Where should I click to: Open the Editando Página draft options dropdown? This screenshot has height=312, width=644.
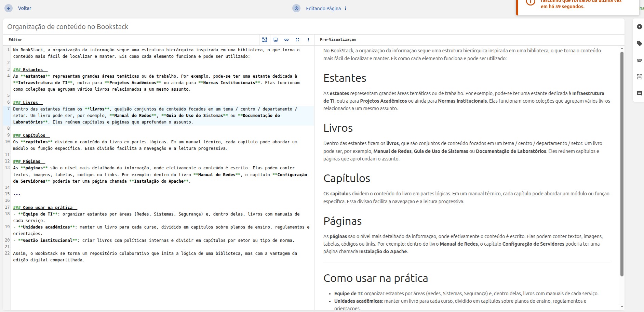click(346, 8)
